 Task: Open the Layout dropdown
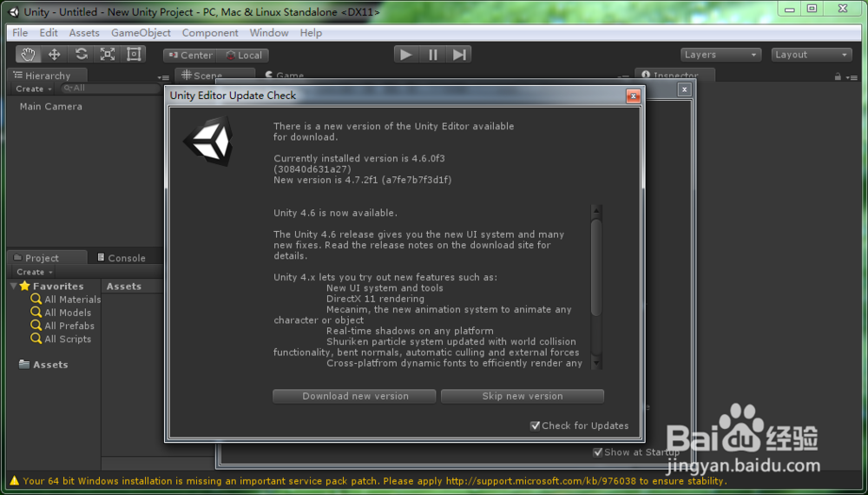pos(812,55)
